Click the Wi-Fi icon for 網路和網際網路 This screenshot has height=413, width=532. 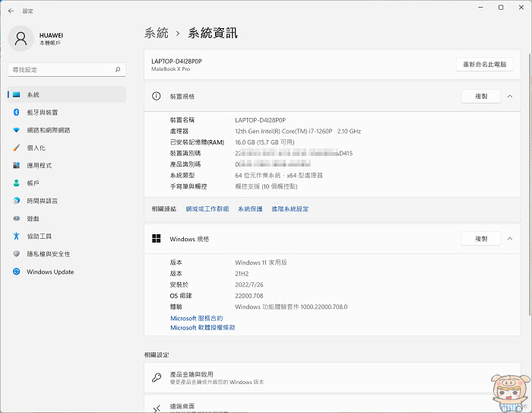coord(16,130)
